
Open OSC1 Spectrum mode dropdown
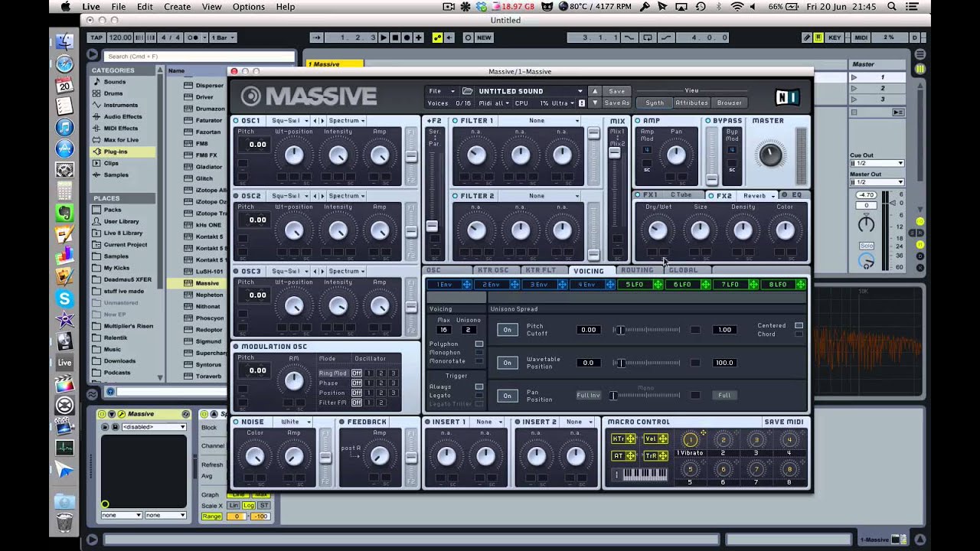point(346,120)
